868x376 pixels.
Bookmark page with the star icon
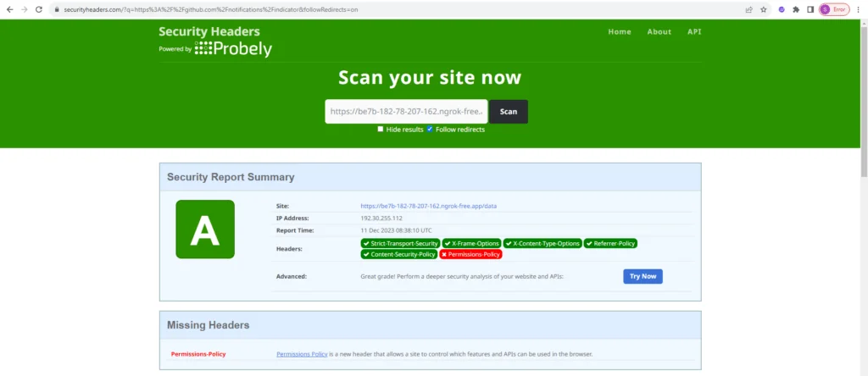(764, 9)
